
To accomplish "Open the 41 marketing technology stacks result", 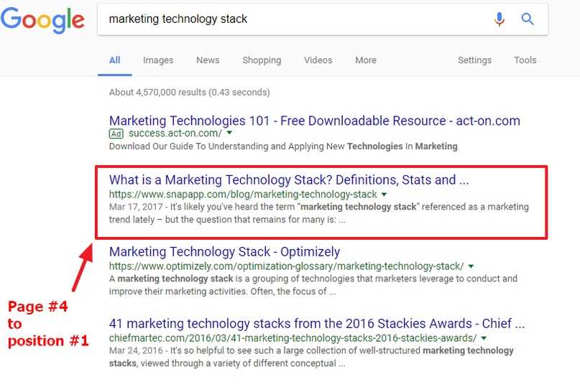I will click(x=316, y=323).
